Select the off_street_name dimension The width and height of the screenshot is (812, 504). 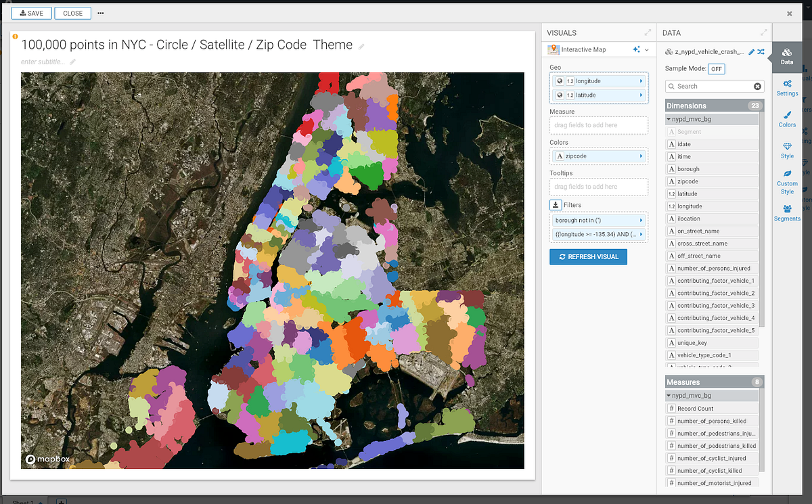[712, 256]
